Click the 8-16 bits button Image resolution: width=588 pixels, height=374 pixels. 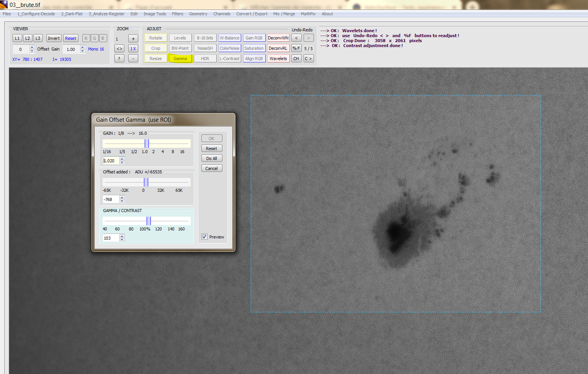click(205, 38)
